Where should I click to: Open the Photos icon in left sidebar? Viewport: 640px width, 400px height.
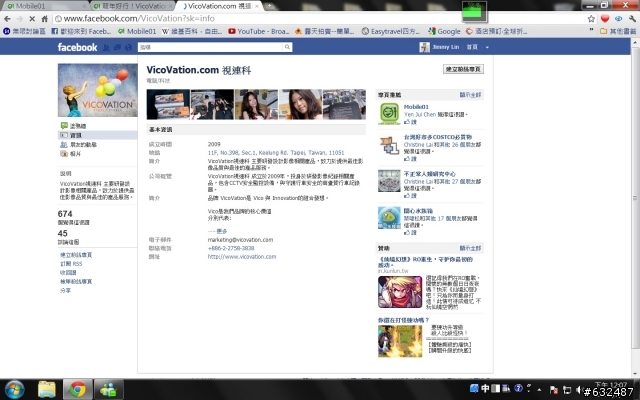point(64,154)
